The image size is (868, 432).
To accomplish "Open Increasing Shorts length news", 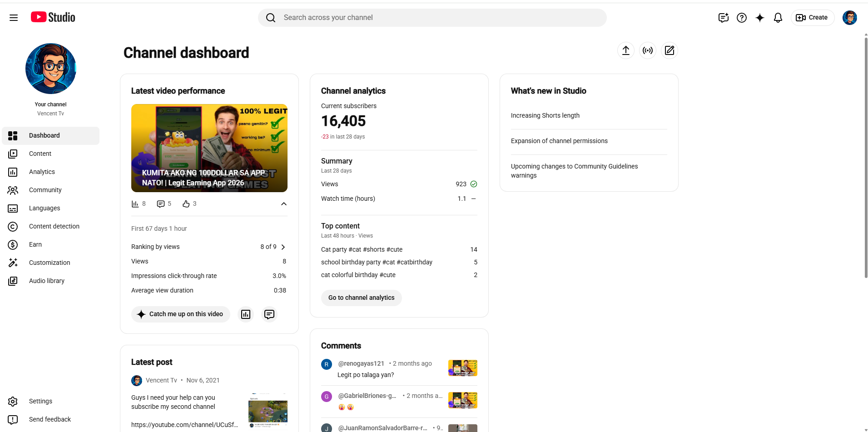I will [545, 115].
